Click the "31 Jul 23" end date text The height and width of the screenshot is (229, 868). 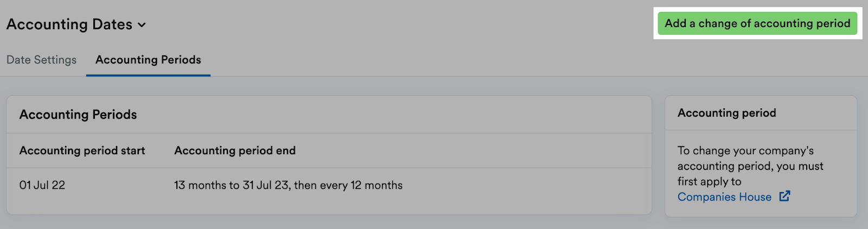tap(266, 185)
